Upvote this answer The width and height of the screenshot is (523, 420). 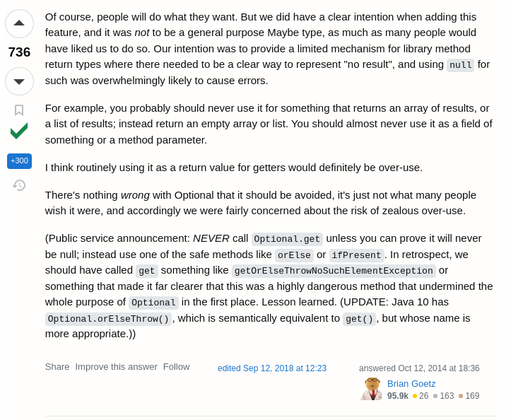click(19, 23)
